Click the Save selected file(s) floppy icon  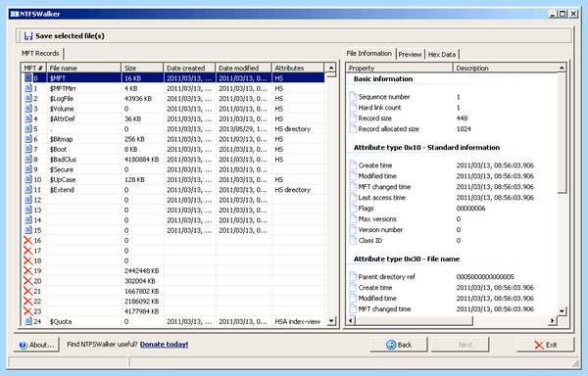point(28,36)
